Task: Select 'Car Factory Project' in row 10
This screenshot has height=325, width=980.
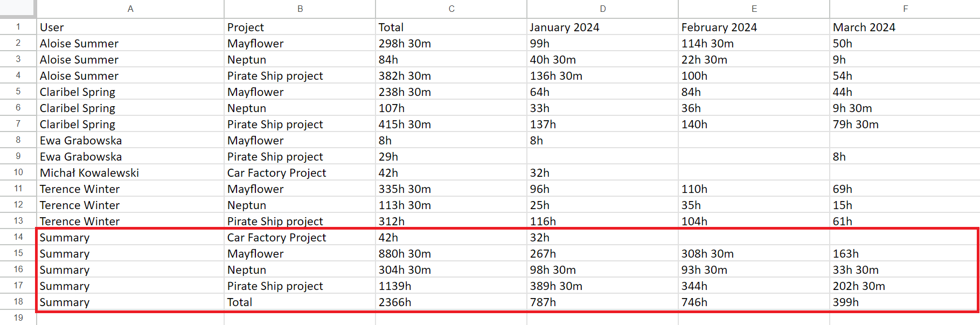Action: coord(300,172)
